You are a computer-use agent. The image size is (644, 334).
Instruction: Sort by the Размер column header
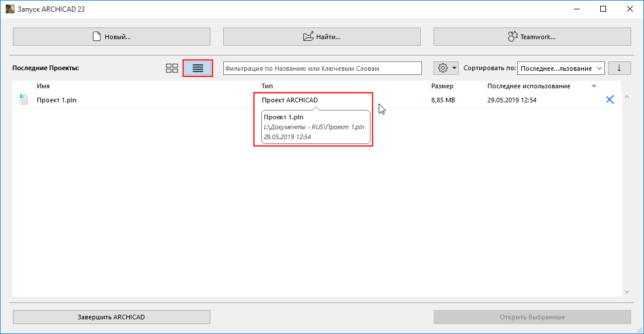pyautogui.click(x=457, y=86)
